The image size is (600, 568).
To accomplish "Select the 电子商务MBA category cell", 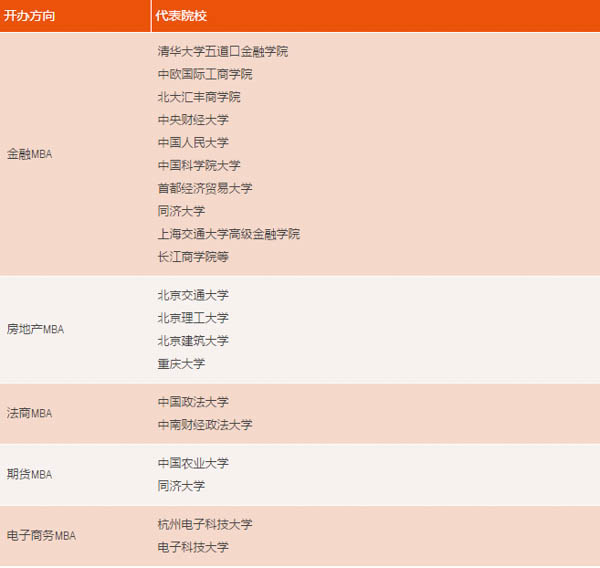I will point(41,535).
